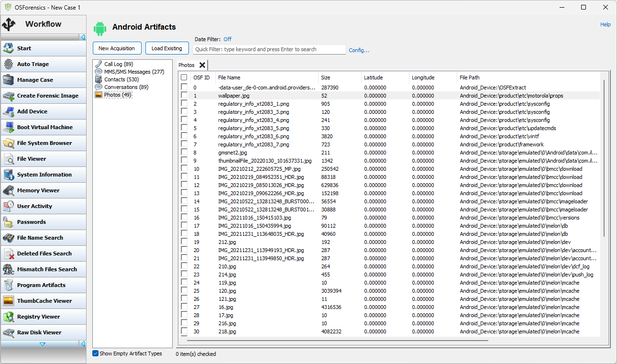Select thumbnailFile_20220130_101637331.jpg entry
The width and height of the screenshot is (617, 364).
(265, 161)
